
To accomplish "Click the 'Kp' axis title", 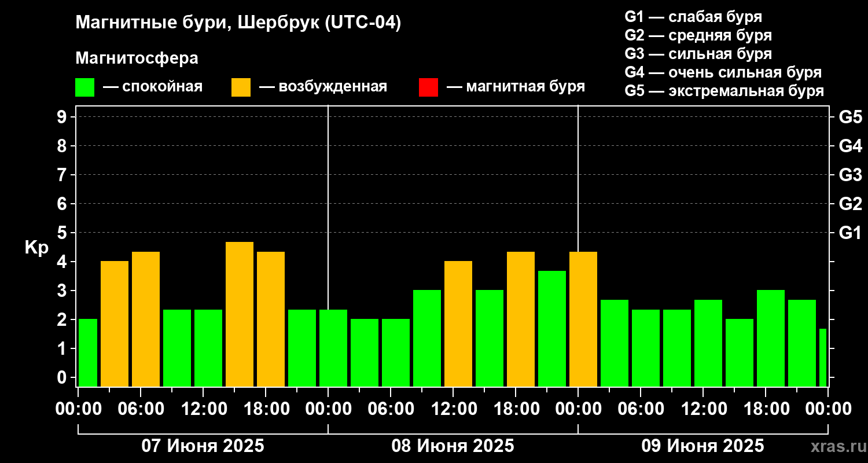I will pos(36,247).
